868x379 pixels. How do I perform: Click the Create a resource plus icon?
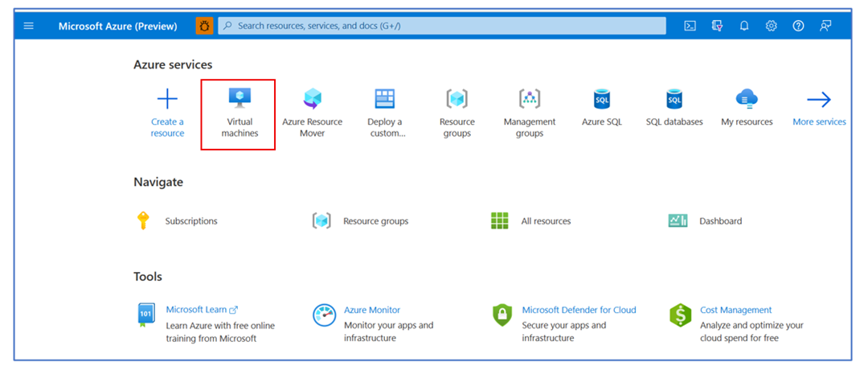(x=167, y=100)
